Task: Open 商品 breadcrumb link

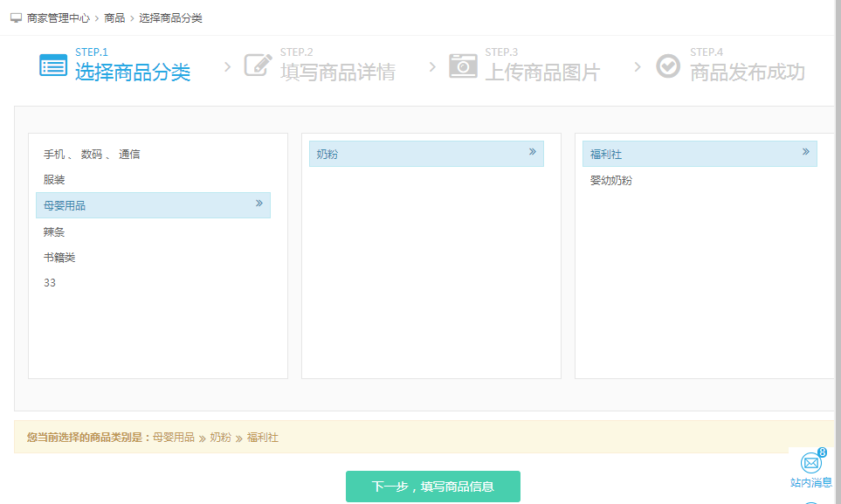Action: (x=114, y=17)
